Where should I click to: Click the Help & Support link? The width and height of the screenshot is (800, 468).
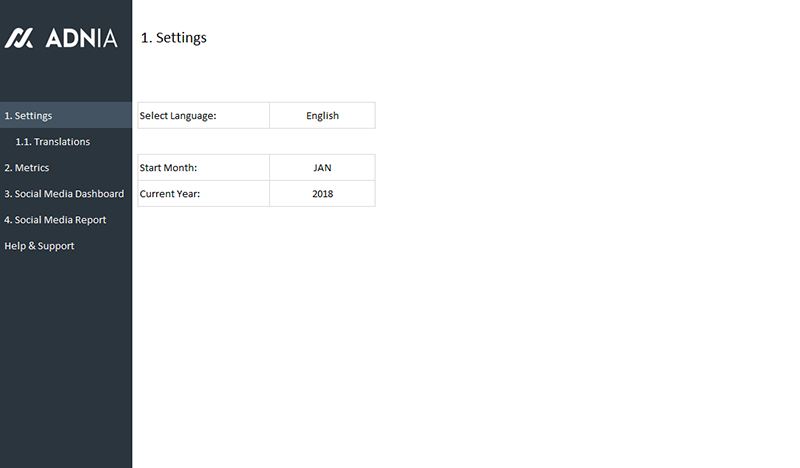click(39, 246)
